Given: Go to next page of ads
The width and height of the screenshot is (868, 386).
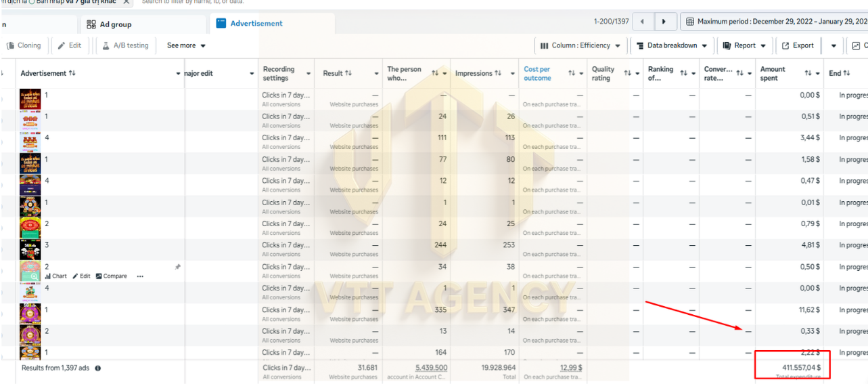Looking at the screenshot, I should 664,22.
